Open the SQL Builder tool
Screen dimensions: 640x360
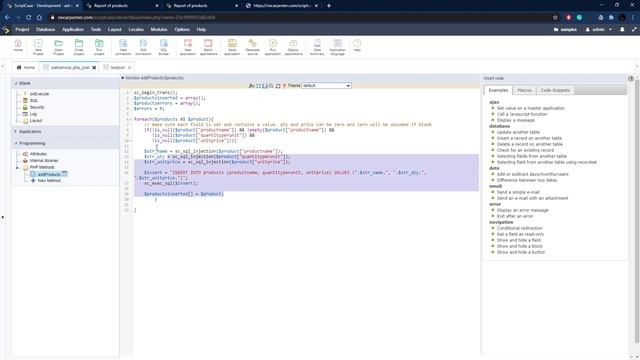(164, 47)
